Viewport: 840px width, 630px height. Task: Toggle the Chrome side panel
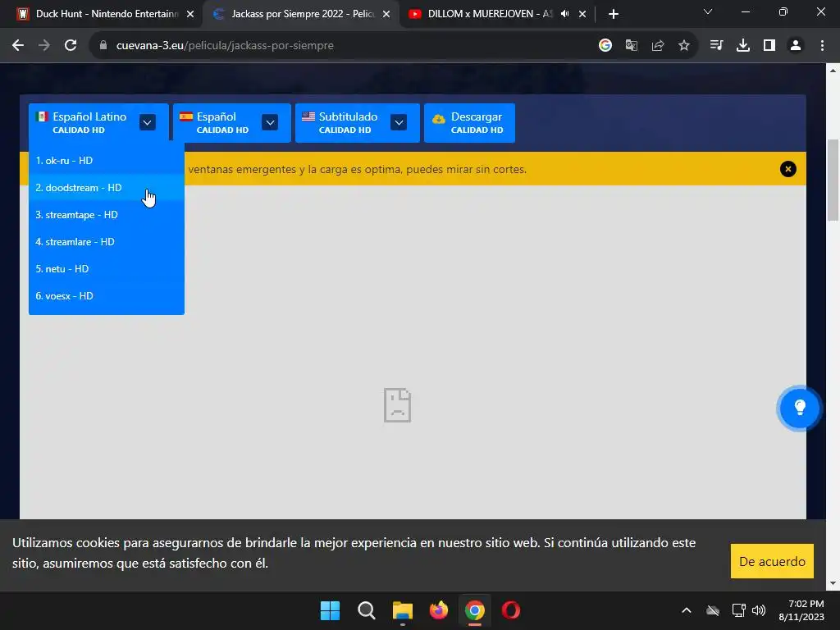(769, 46)
